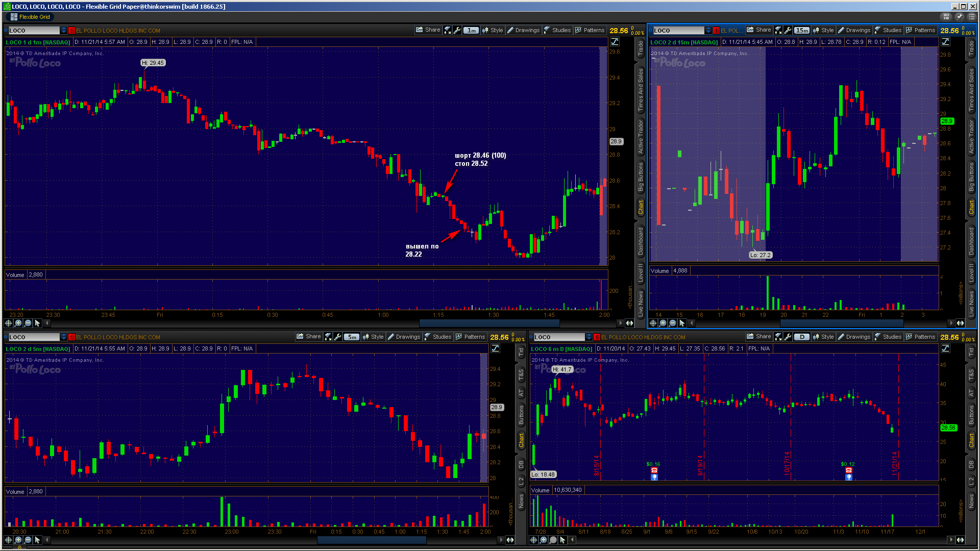Share the 5m LOCO chart
This screenshot has width=980, height=551.
pyautogui.click(x=309, y=337)
